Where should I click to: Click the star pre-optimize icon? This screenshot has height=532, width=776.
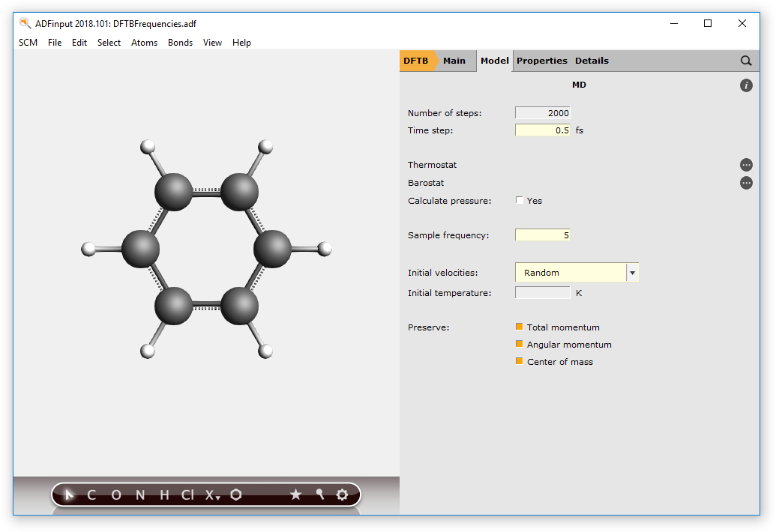pos(295,495)
